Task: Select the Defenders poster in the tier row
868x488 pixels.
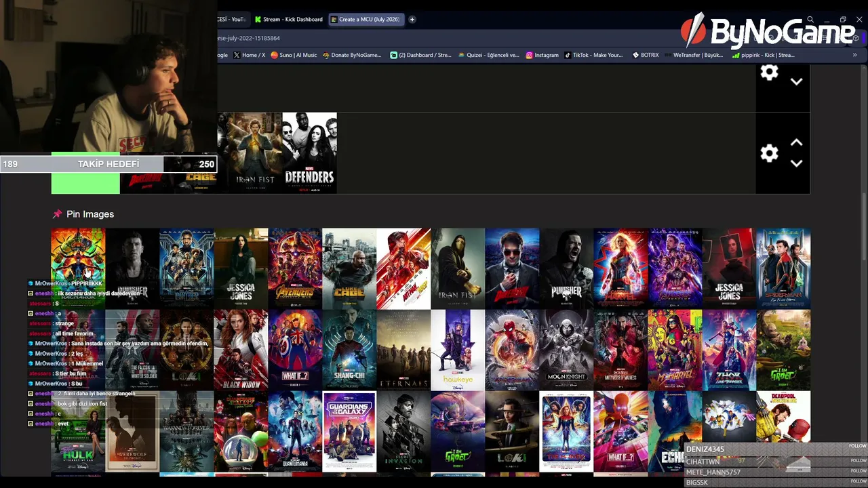Action: [309, 153]
